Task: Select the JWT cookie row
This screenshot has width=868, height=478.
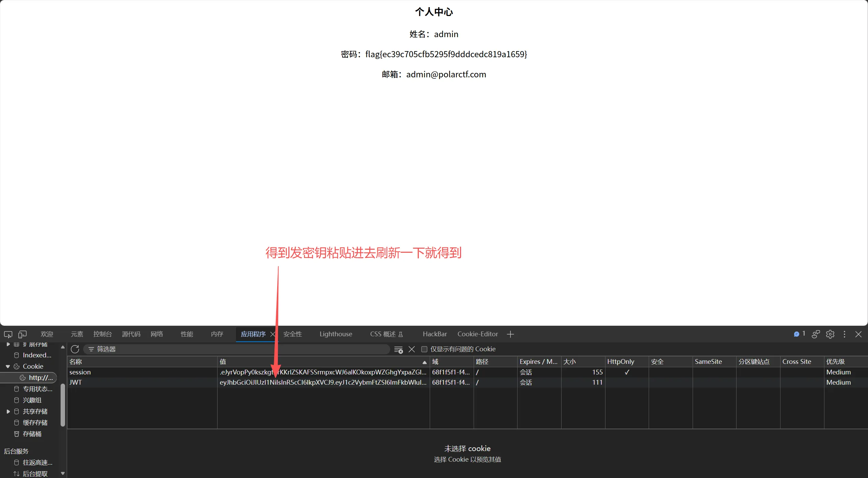Action: (x=467, y=383)
